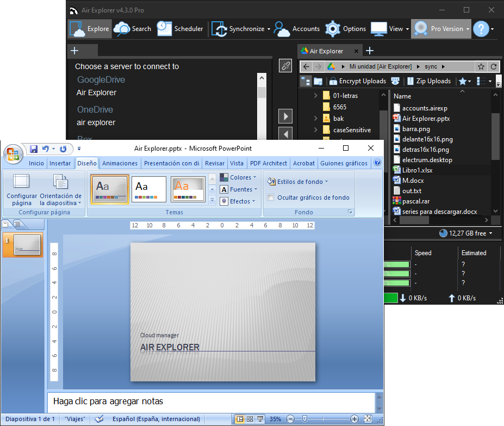Screen dimensions: 504x426
Task: Switch to slide sorter view
Action: [x=250, y=419]
